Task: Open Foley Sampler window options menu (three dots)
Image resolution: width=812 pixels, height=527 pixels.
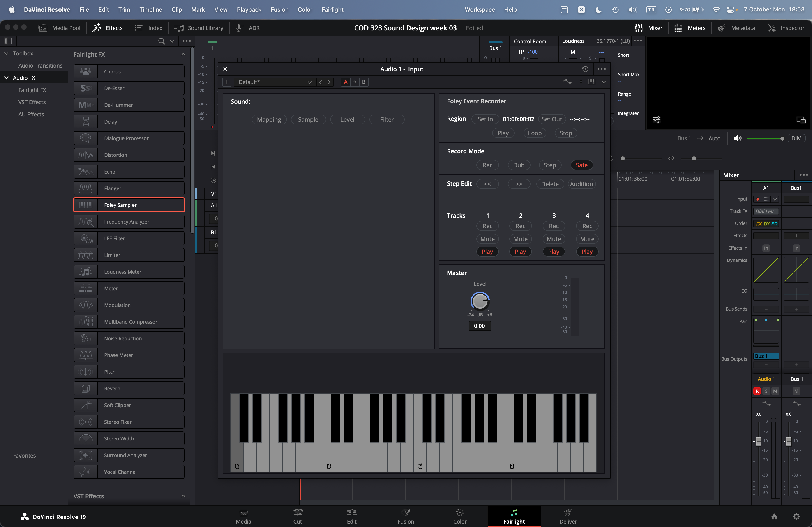Action: coord(602,69)
